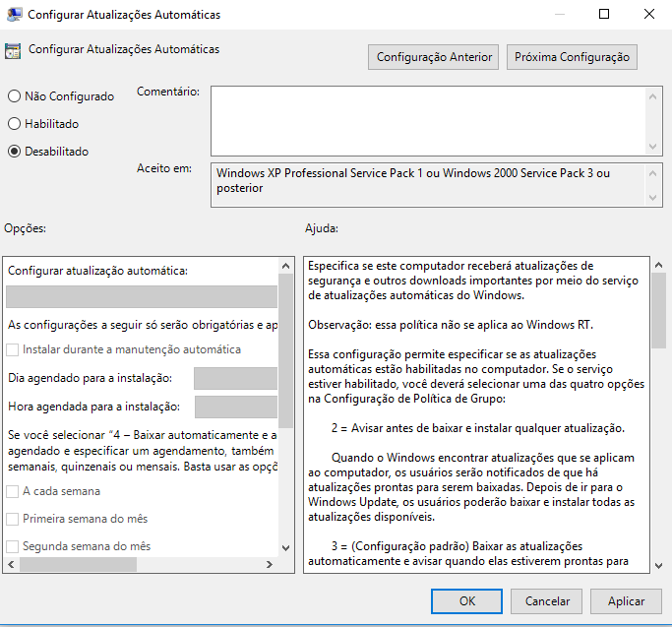The height and width of the screenshot is (627, 672).
Task: Apply changes with Aplicar button
Action: coord(626,601)
